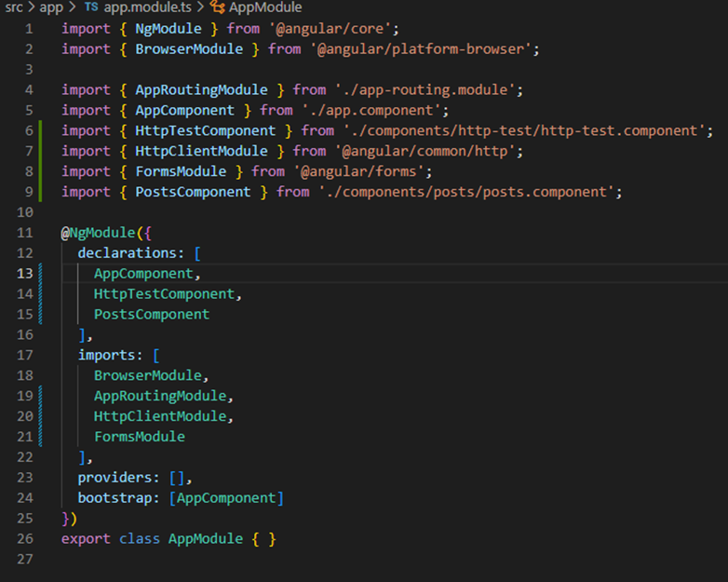Viewport: 728px width, 582px height.
Task: Click the AppModule class symbol icon
Action: (x=218, y=7)
